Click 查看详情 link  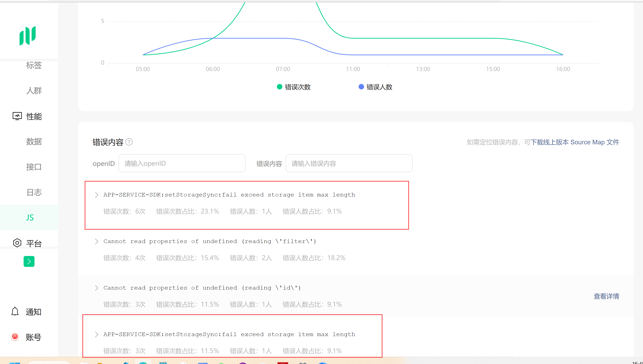pyautogui.click(x=606, y=296)
